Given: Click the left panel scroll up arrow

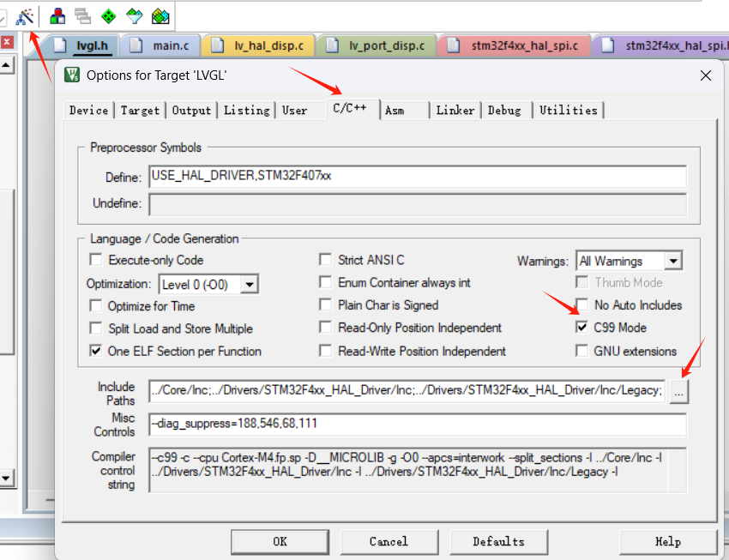Looking at the screenshot, I should tap(7, 64).
